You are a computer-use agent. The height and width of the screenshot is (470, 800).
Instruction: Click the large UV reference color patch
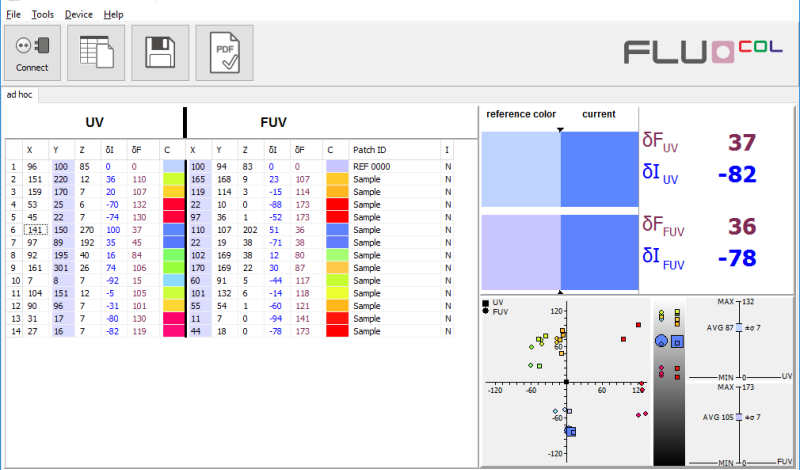521,169
